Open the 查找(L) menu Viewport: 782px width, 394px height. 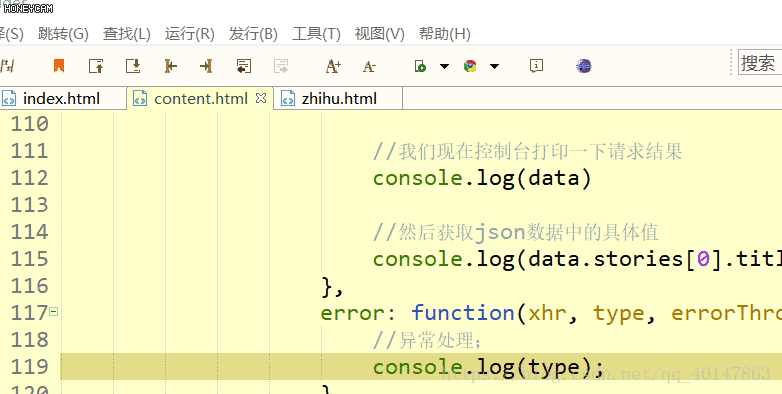127,34
